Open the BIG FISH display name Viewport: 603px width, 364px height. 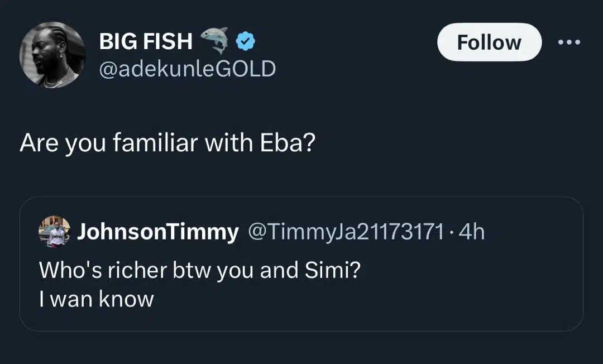(145, 41)
